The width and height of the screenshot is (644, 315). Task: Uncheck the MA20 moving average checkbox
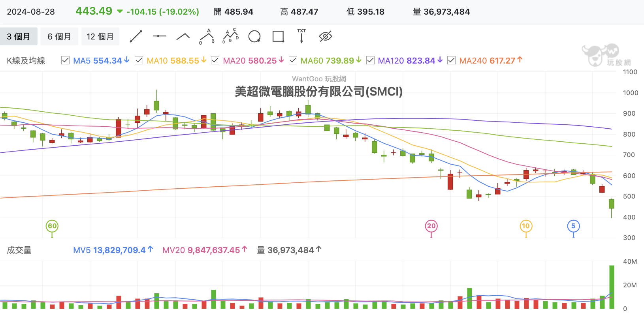click(215, 60)
